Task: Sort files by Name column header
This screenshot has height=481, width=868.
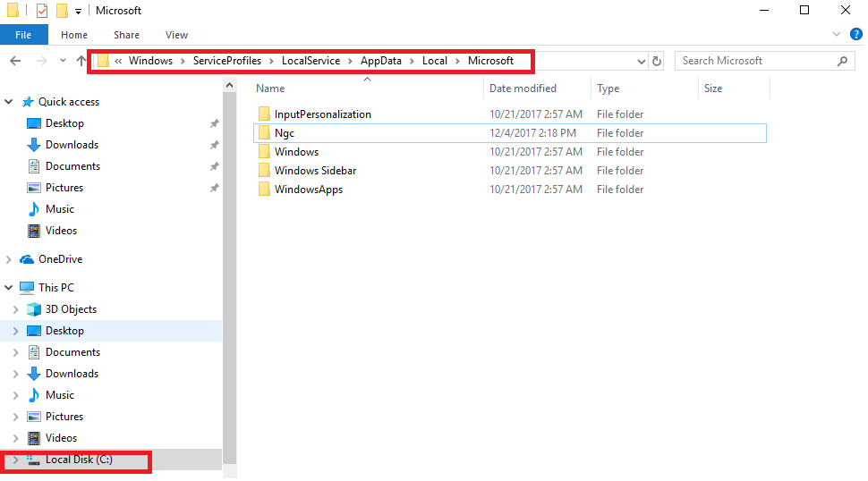Action: click(x=270, y=89)
